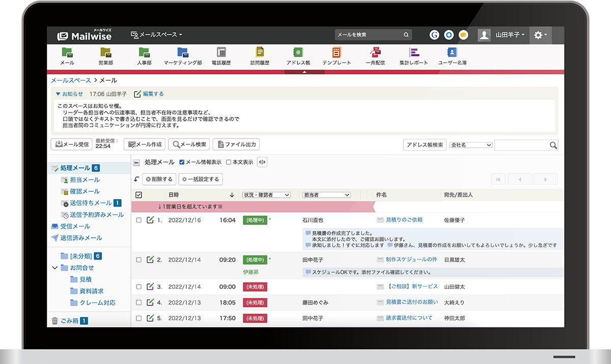Open the 担当者 filter dropdown
The image size is (611, 364).
(x=326, y=195)
